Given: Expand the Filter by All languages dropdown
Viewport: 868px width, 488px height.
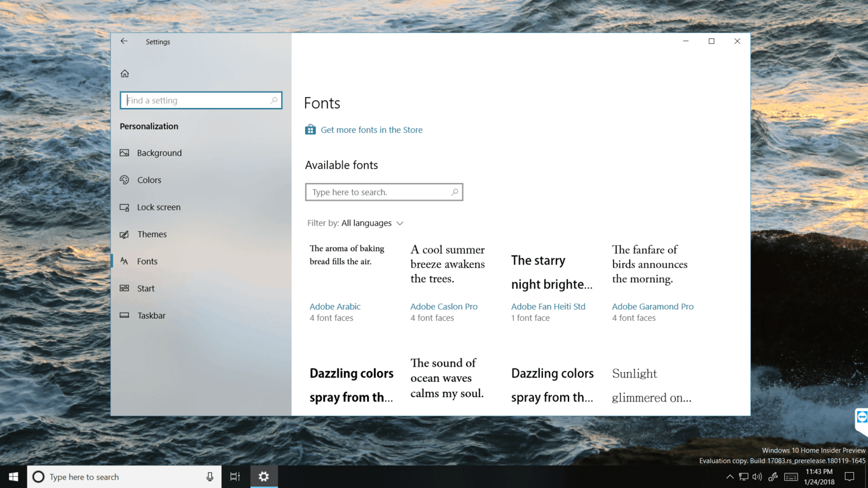Looking at the screenshot, I should pos(355,223).
